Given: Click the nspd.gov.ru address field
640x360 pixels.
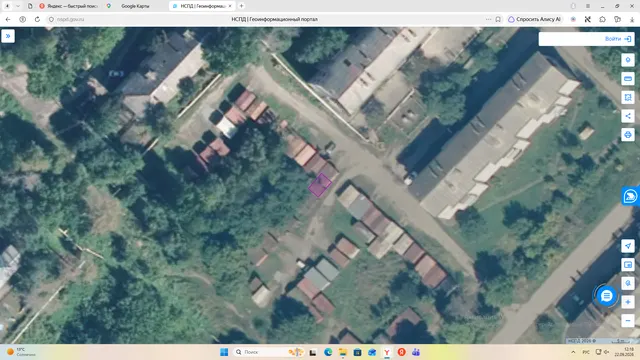Looking at the screenshot, I should [71, 19].
